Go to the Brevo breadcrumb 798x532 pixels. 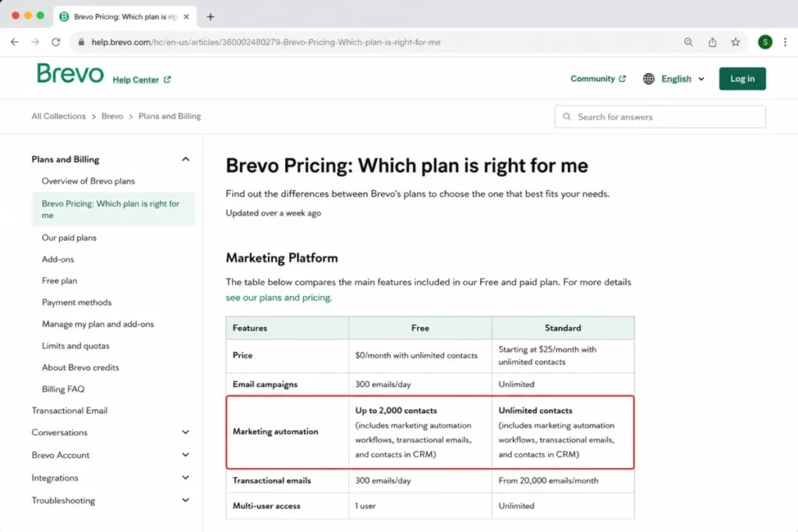pyautogui.click(x=112, y=117)
